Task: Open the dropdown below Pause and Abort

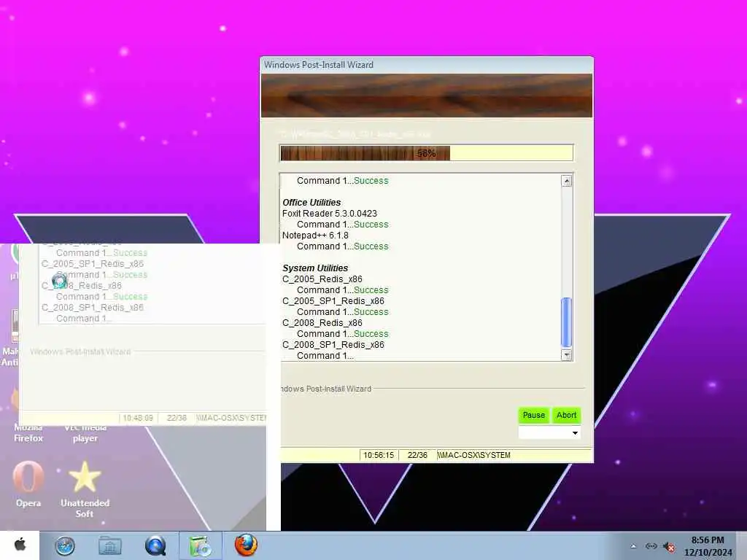Action: 549,433
